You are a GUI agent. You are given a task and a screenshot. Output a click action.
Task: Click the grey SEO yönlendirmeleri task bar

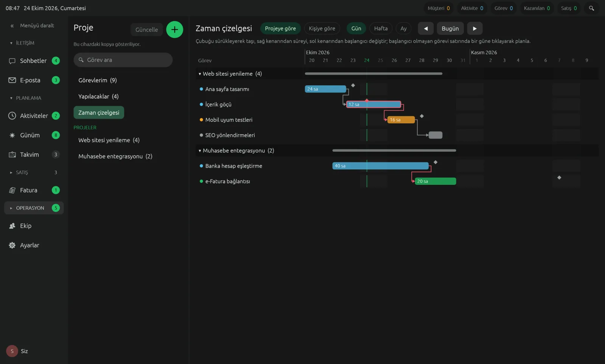point(436,135)
